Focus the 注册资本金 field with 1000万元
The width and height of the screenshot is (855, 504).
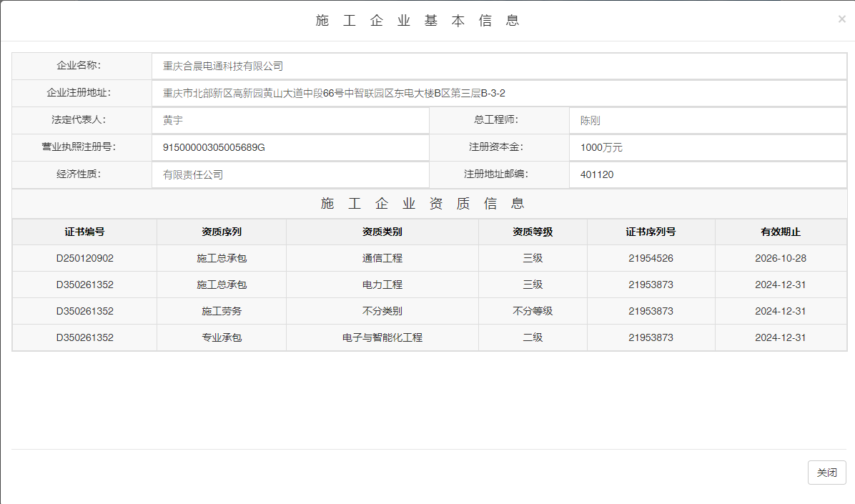click(707, 148)
